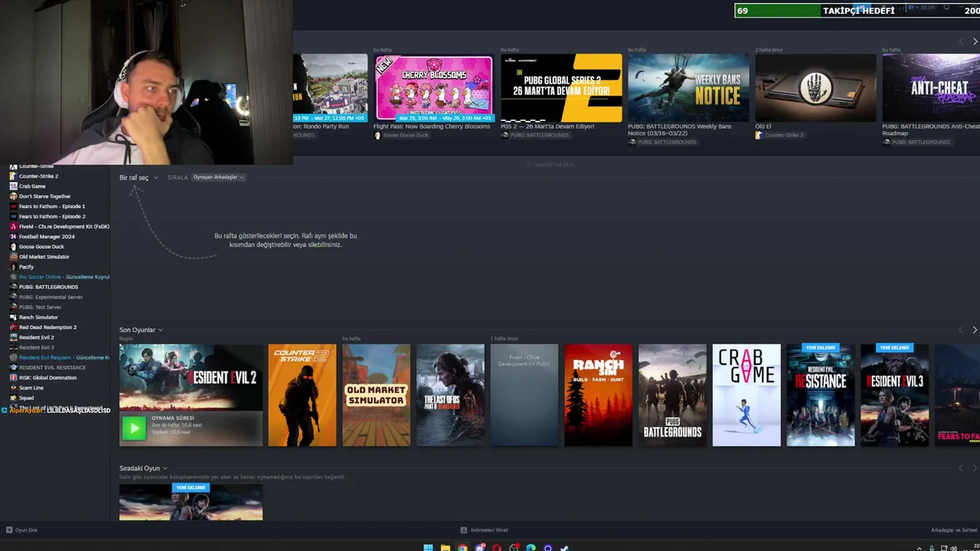The height and width of the screenshot is (551, 980).
Task: Show next Sıradaki Oyun items arrow
Action: click(x=975, y=468)
